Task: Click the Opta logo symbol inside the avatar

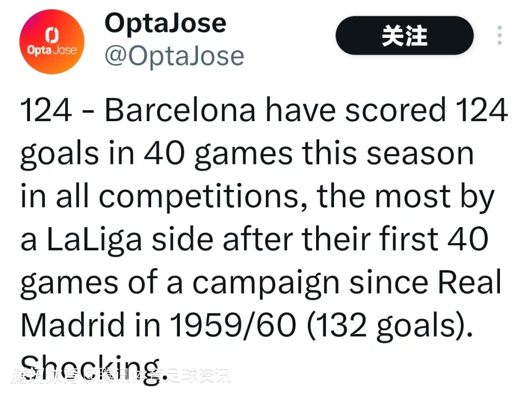Action: [52, 34]
